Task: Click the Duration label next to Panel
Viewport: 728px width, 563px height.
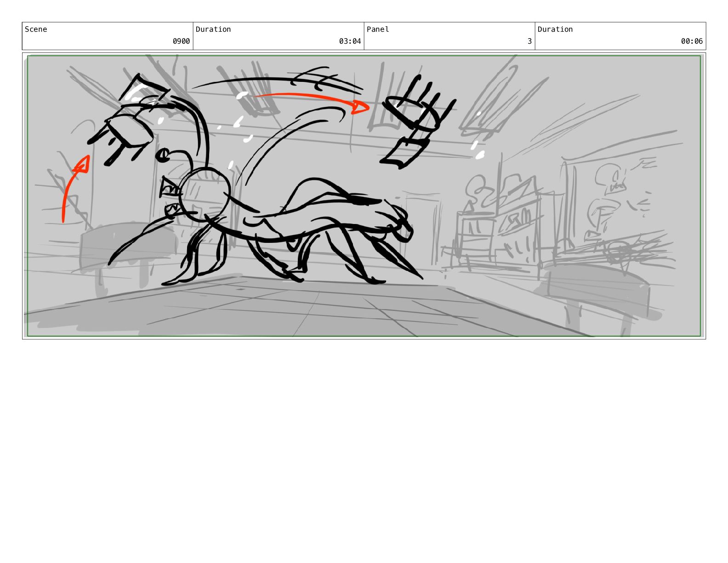Action: (x=555, y=29)
